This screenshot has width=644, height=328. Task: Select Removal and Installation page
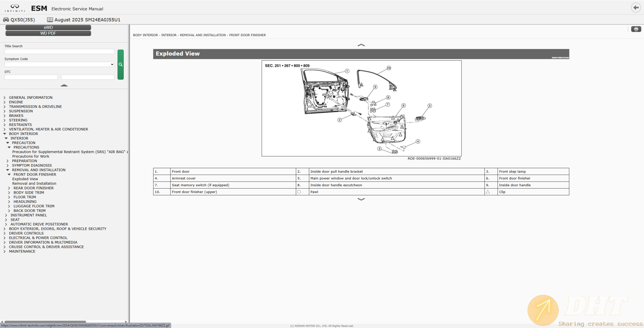(x=34, y=184)
